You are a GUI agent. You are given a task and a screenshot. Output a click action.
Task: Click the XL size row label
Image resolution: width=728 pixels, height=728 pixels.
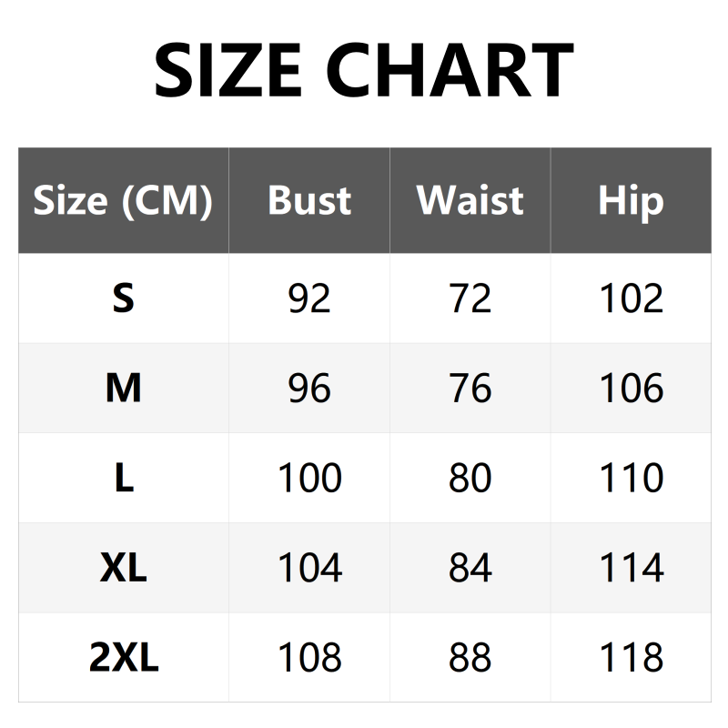[123, 568]
